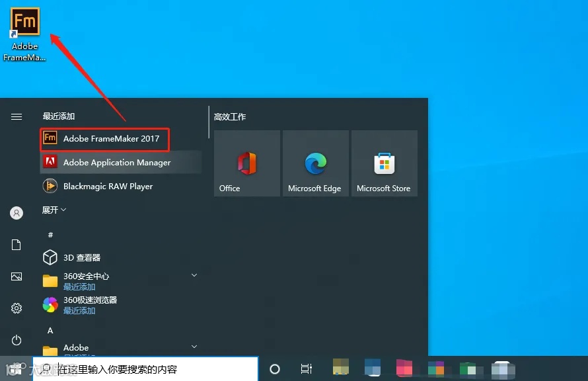Click the taskbar search box
Image resolution: width=588 pixels, height=381 pixels.
[145, 369]
